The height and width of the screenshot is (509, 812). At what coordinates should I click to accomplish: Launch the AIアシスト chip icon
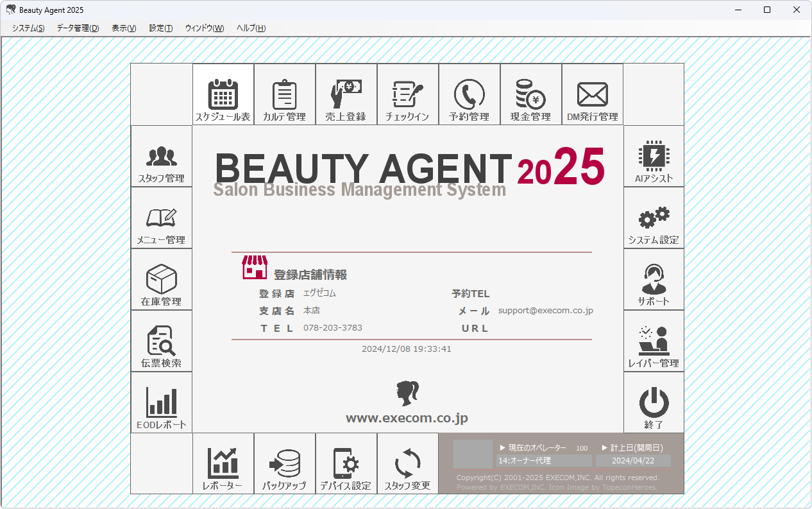654,157
